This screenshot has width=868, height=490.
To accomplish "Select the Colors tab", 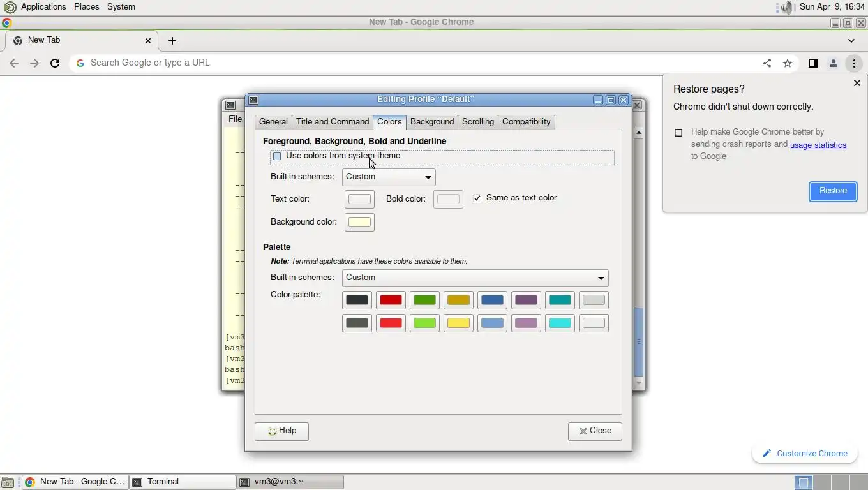I will point(389,121).
